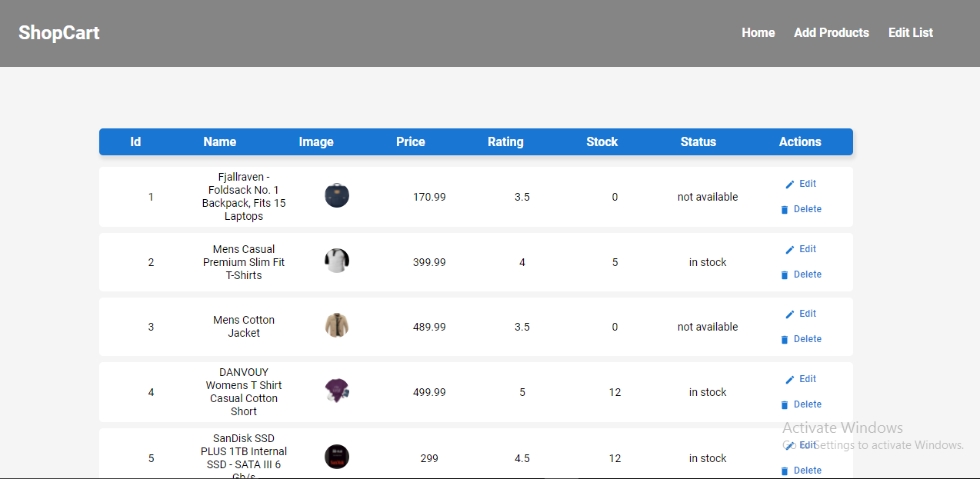Click the Edit pencil icon on SanDisk SSD row
The width and height of the screenshot is (980, 479).
(x=788, y=444)
